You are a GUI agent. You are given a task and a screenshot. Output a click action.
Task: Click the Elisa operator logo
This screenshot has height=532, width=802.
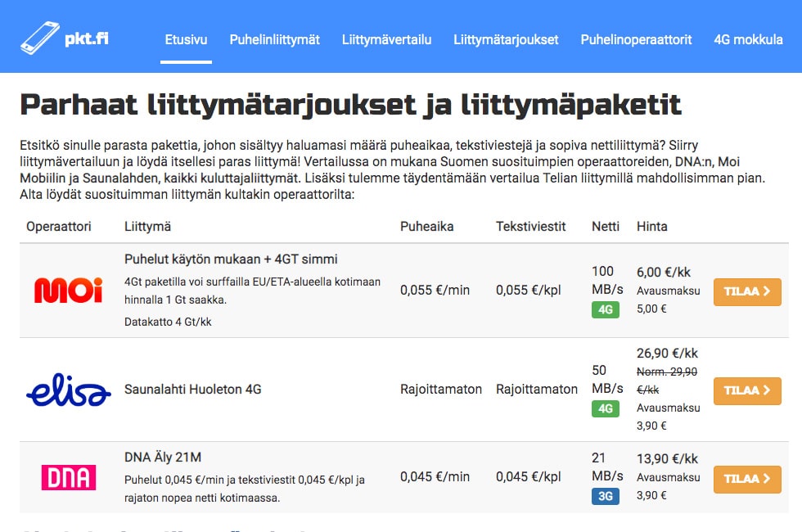[69, 390]
